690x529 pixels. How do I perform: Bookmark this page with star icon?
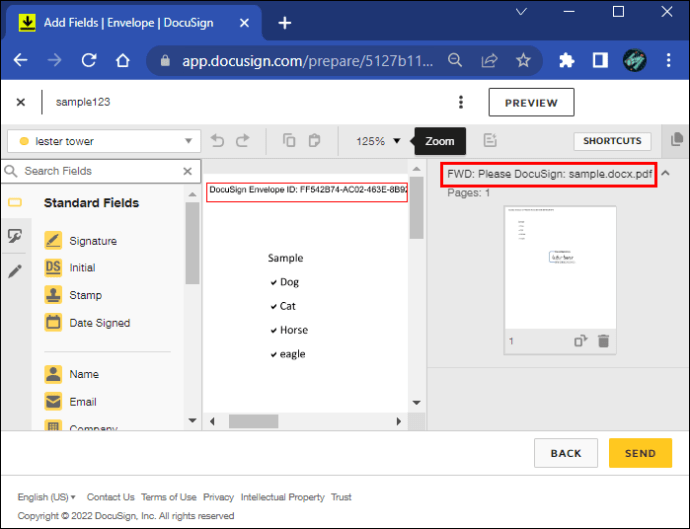tap(523, 60)
